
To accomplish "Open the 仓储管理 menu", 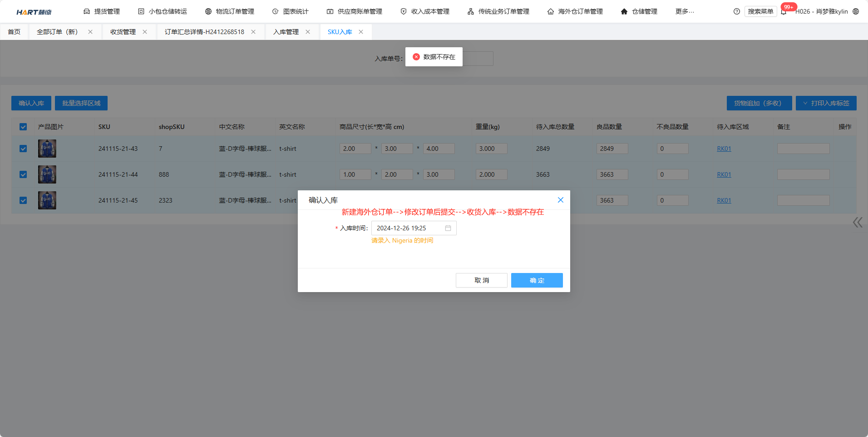I will 639,11.
